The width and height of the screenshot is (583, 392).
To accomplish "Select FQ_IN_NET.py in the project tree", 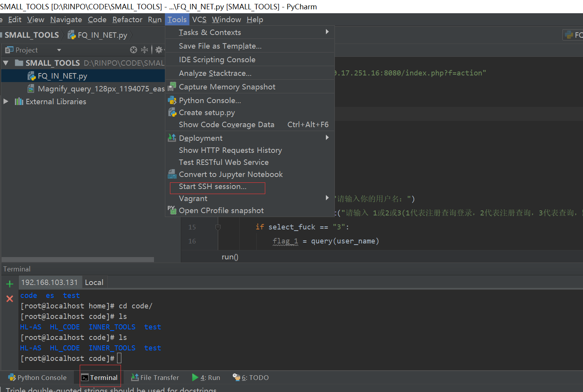I will tap(62, 76).
